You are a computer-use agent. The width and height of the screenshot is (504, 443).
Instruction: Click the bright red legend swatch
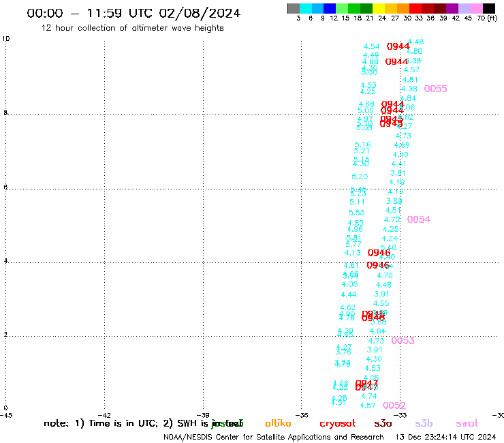(x=415, y=8)
